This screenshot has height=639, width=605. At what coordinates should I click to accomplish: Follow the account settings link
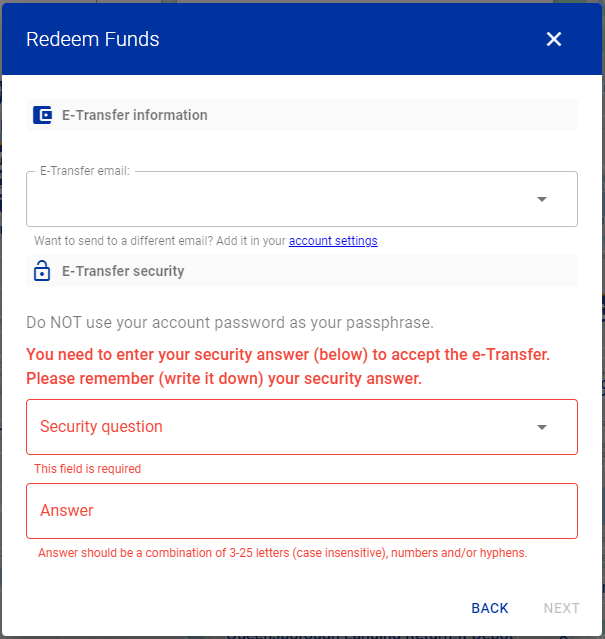333,241
